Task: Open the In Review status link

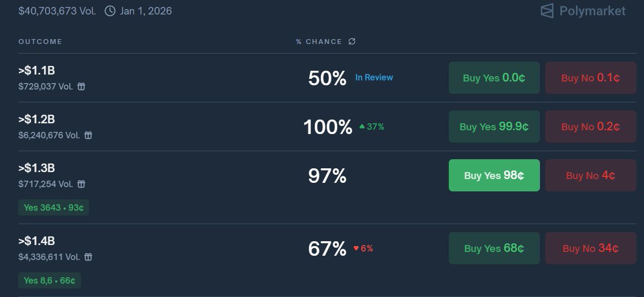Action: [374, 78]
